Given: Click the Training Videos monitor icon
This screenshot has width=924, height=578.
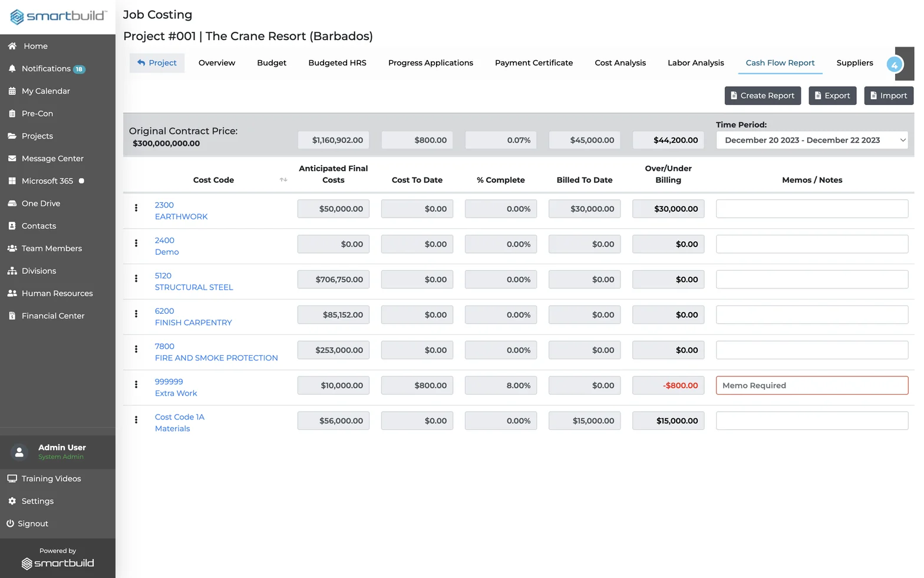Looking at the screenshot, I should (12, 478).
